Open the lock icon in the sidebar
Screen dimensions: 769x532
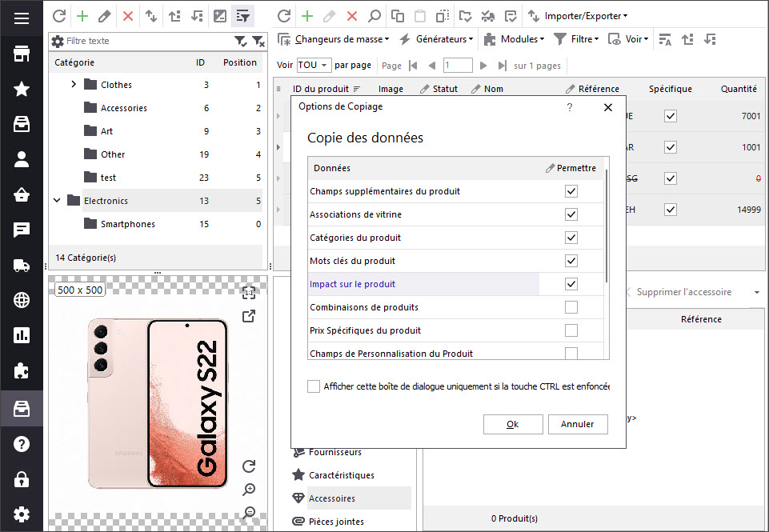(x=21, y=479)
